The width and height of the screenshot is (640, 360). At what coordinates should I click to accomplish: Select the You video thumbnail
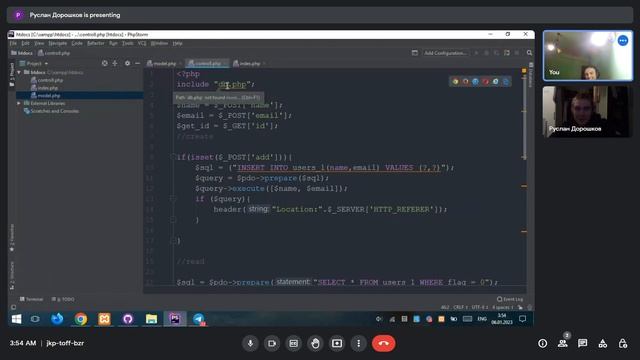(588, 56)
